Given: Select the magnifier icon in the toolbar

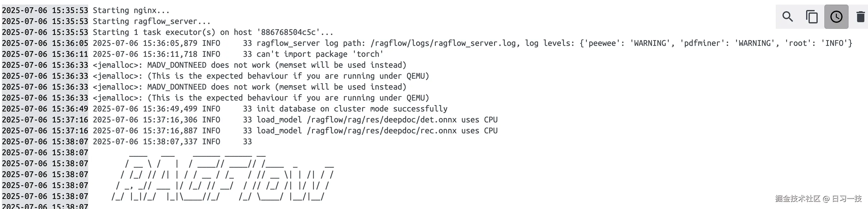Looking at the screenshot, I should point(787,16).
